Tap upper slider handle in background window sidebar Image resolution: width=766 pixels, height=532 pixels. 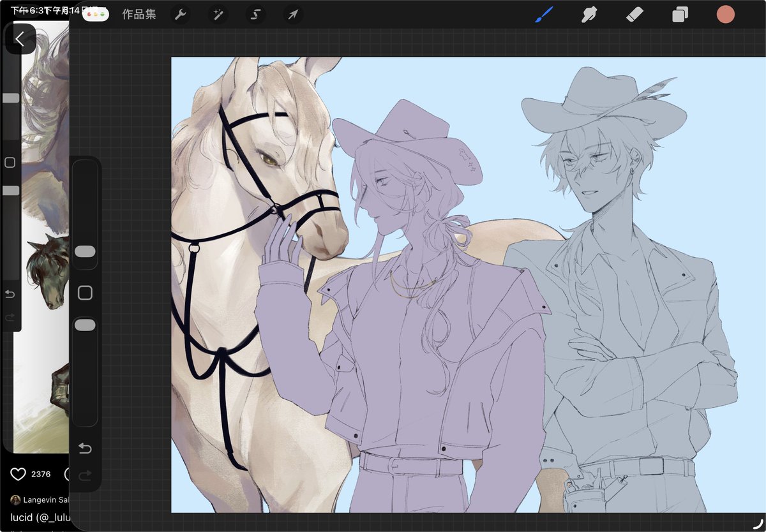(11, 98)
